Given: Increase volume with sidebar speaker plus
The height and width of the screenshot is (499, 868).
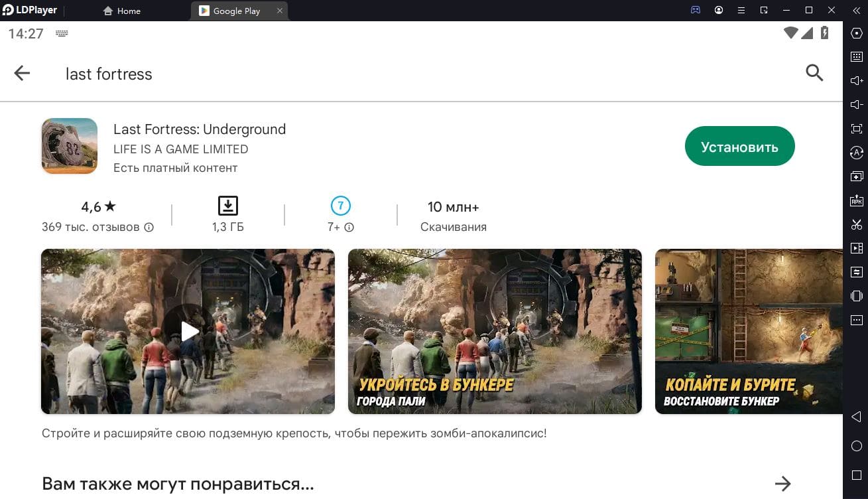Looking at the screenshot, I should [856, 81].
